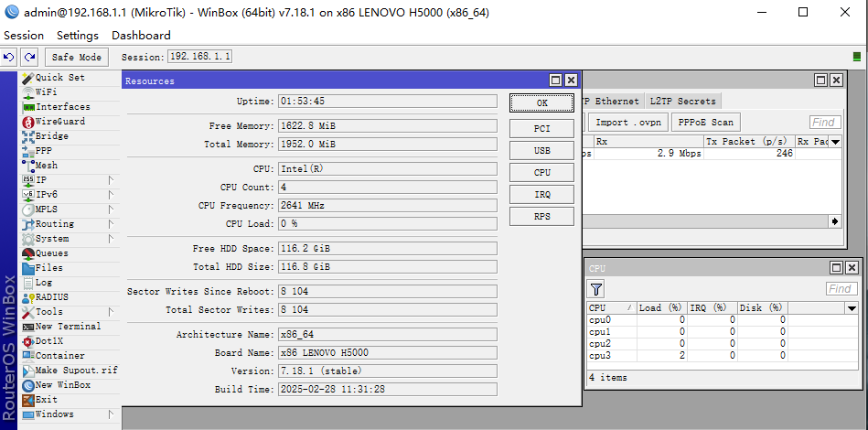Switch to the L2TP Secrets tab

682,102
